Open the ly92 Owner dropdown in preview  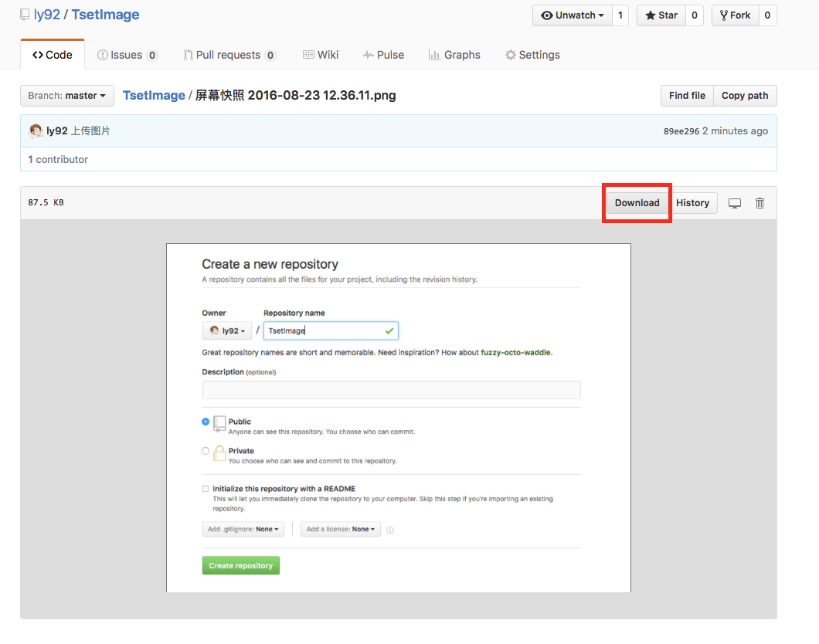tap(227, 330)
